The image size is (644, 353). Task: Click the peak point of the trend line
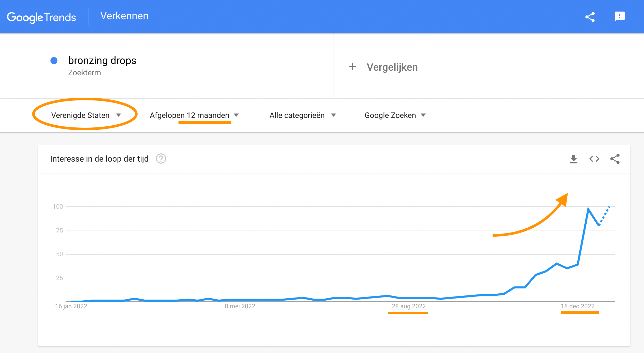click(x=588, y=209)
